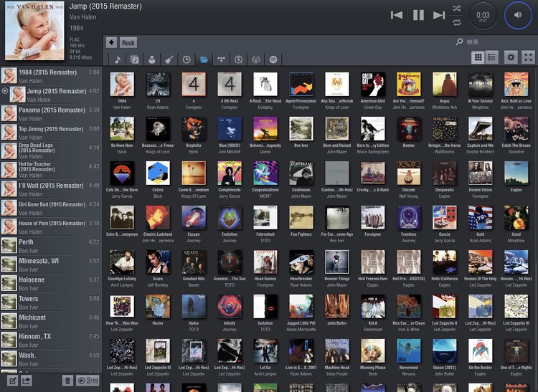The width and height of the screenshot is (538, 392).
Task: Open the Qobuz streaming tab
Action: pyautogui.click(x=238, y=59)
